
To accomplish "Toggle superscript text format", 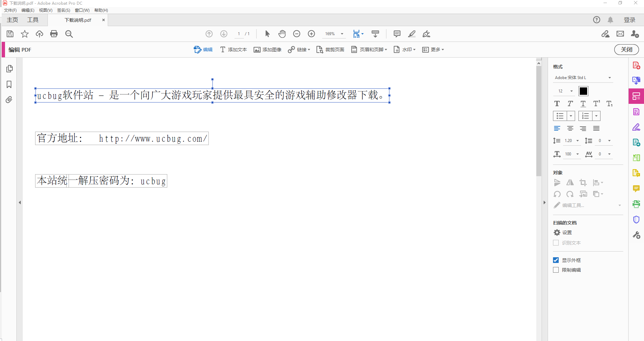I will click(596, 104).
